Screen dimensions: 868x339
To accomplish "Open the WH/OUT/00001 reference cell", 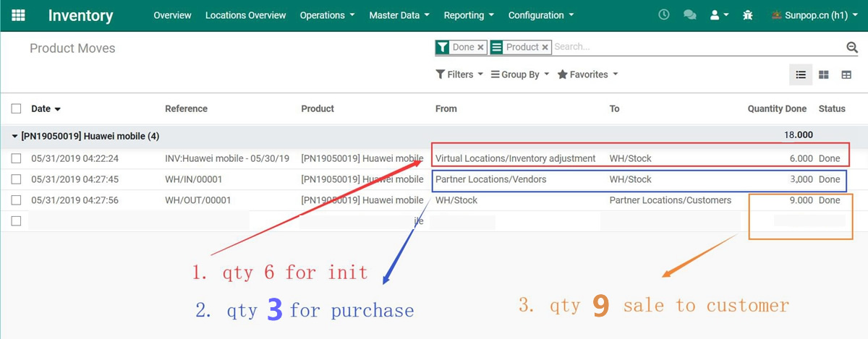I will click(197, 200).
